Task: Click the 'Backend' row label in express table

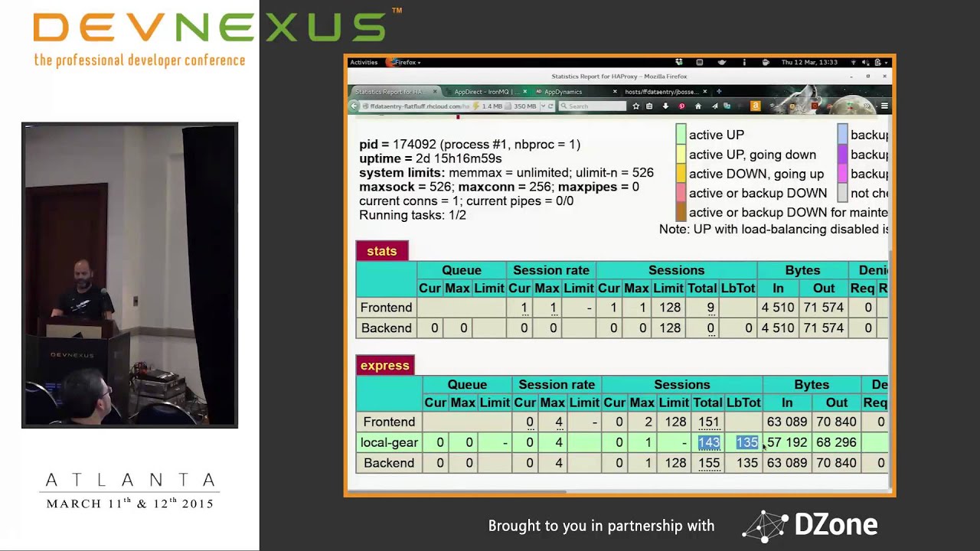Action: coord(389,463)
